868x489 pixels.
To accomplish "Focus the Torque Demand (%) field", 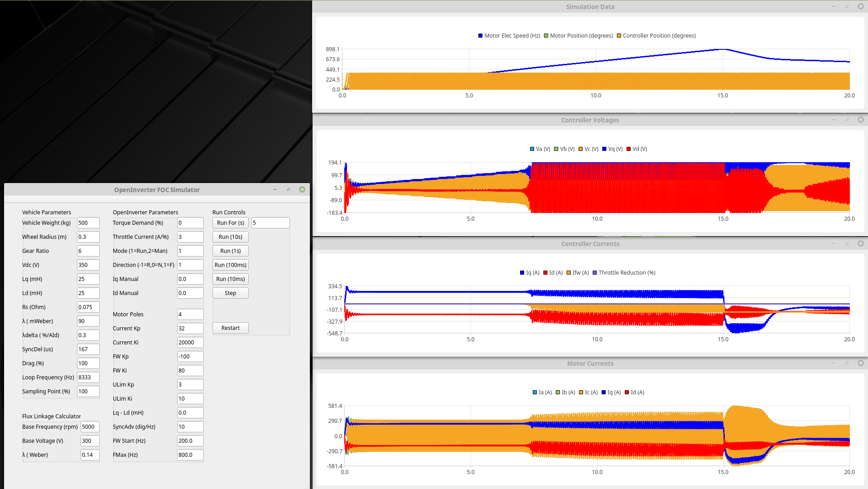I will (x=190, y=223).
